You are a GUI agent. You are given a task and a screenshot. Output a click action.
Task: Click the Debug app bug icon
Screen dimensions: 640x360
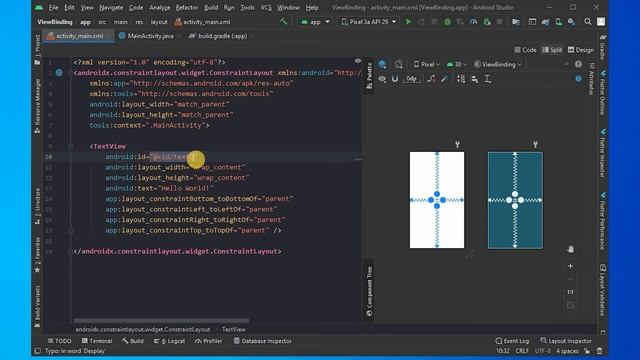click(447, 22)
